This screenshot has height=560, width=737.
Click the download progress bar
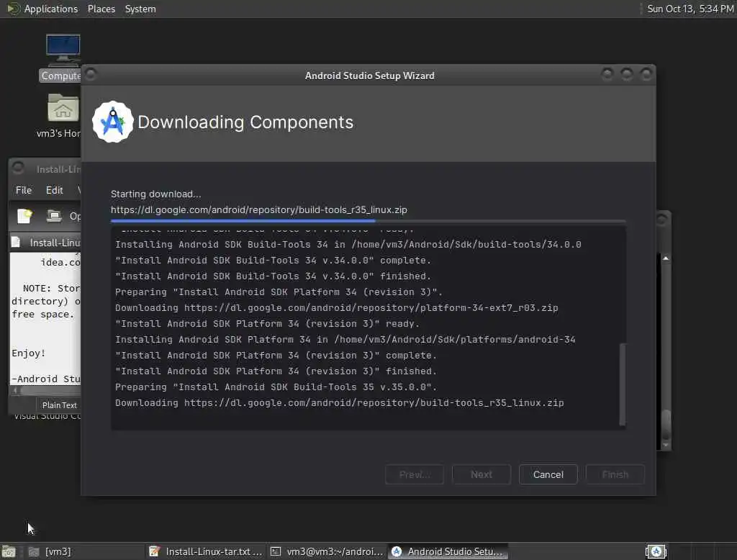[x=368, y=220]
